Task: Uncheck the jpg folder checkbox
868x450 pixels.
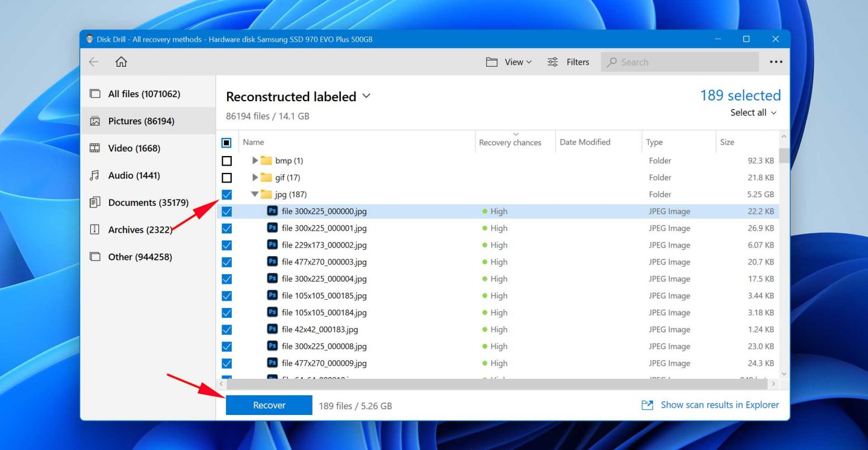Action: (x=227, y=194)
